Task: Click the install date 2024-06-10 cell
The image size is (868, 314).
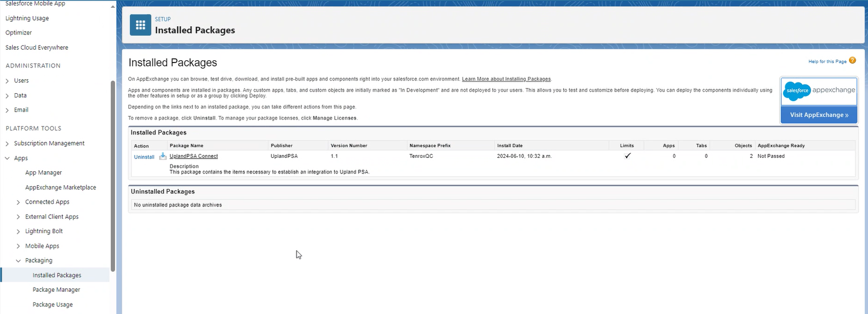Action: (x=524, y=156)
